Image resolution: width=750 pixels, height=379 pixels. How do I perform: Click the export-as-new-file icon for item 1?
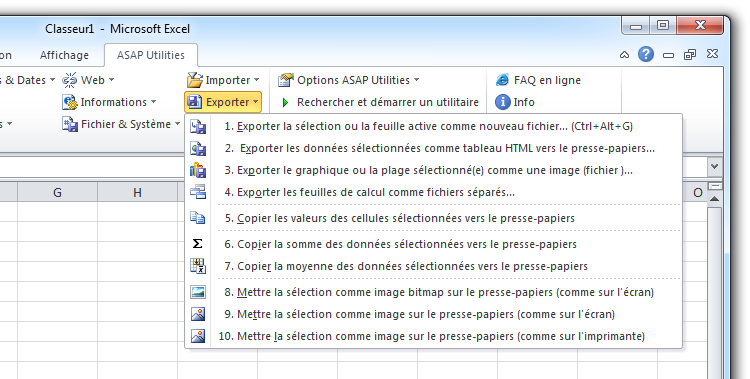coord(198,126)
